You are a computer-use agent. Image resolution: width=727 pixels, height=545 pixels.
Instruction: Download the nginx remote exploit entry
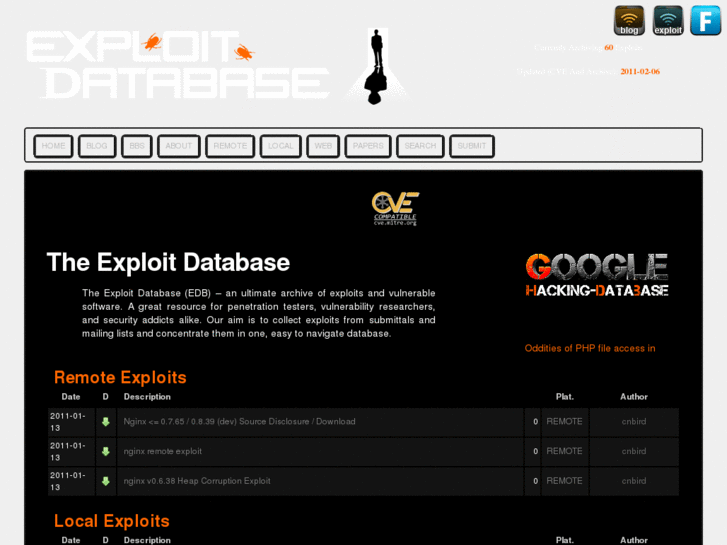coord(106,451)
